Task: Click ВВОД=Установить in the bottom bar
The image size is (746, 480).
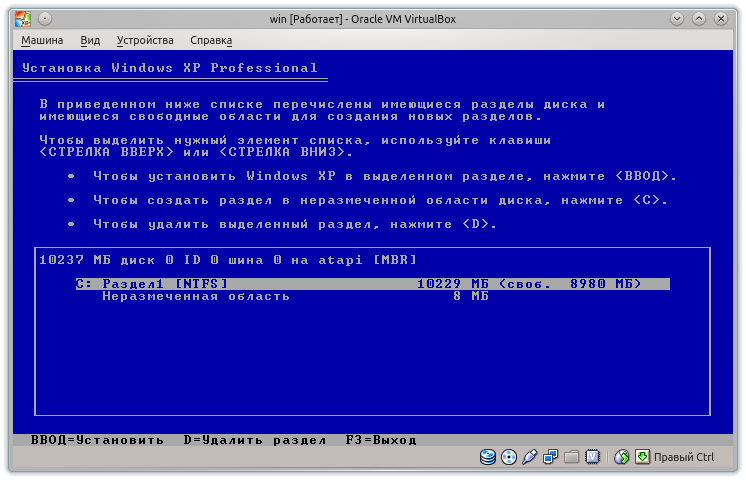Action: click(97, 440)
